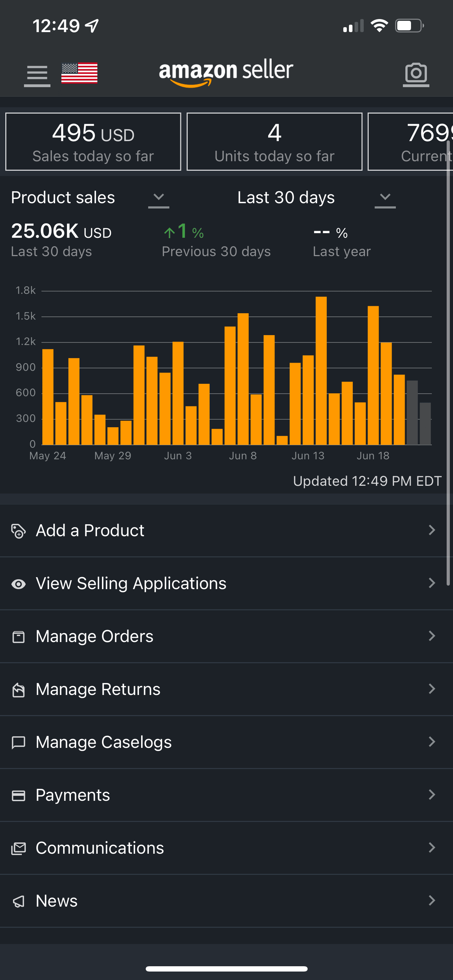The height and width of the screenshot is (980, 453).
Task: Expand the Last 30 days dropdown
Action: pos(385,198)
